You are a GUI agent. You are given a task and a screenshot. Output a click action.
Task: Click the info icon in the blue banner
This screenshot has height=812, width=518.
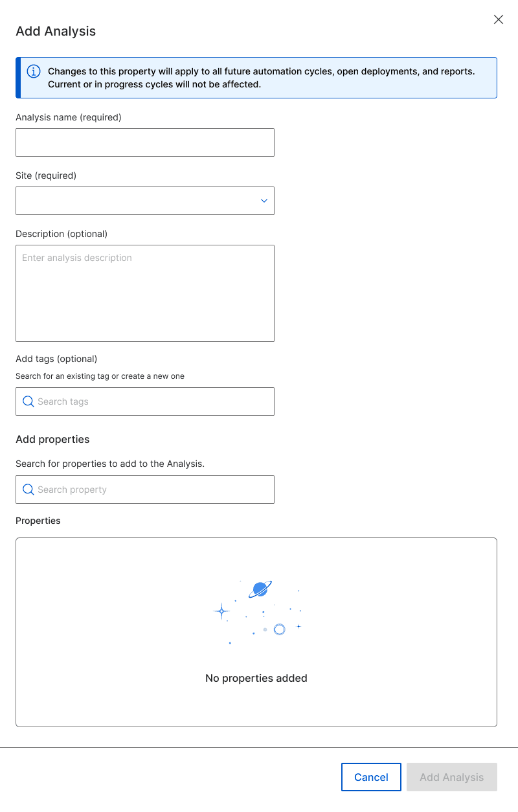(x=34, y=71)
